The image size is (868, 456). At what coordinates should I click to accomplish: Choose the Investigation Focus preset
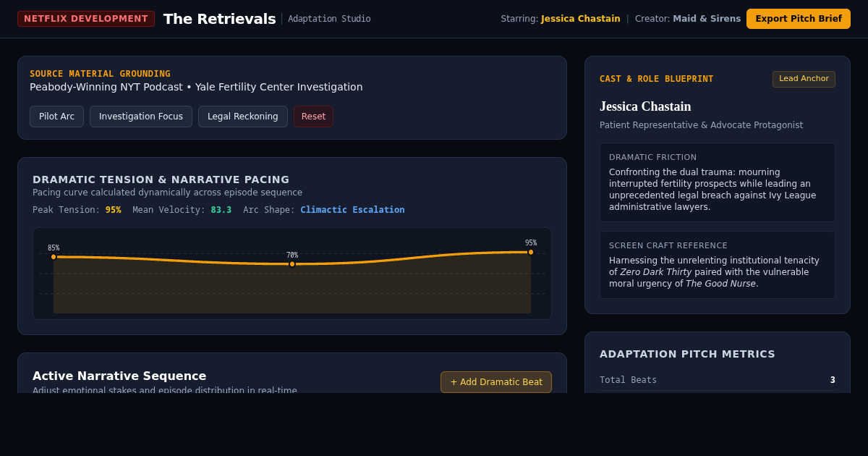141,117
